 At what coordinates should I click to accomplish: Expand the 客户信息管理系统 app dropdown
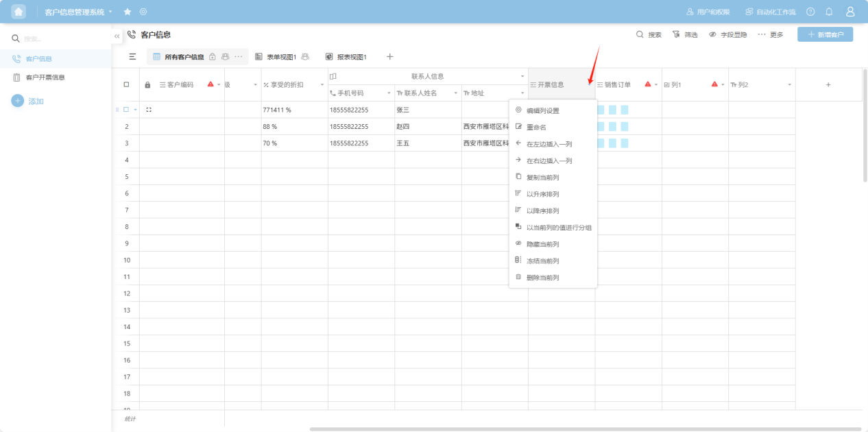click(110, 12)
